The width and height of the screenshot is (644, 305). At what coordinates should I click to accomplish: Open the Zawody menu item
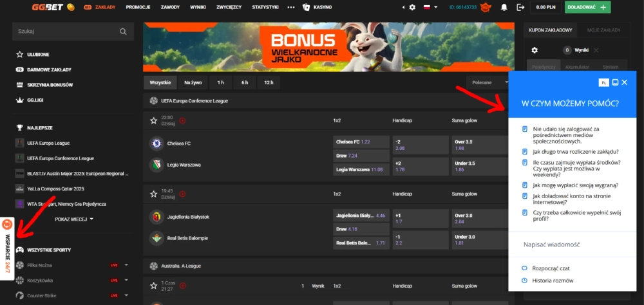pos(171,7)
